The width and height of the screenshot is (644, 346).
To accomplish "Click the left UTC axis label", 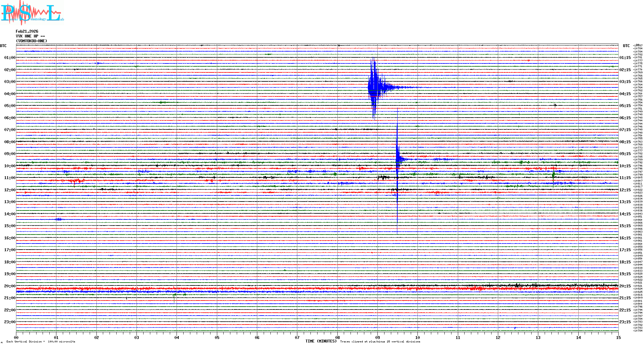I will pos(3,46).
